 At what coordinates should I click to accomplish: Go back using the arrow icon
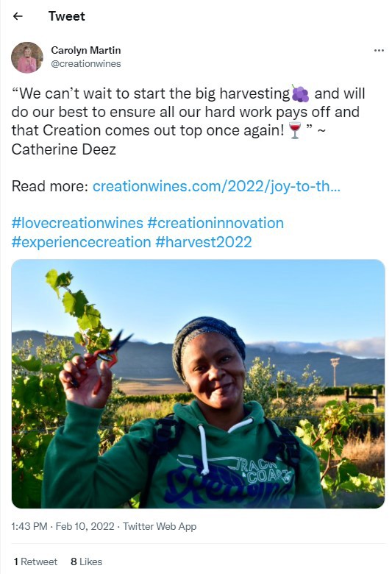pos(18,16)
